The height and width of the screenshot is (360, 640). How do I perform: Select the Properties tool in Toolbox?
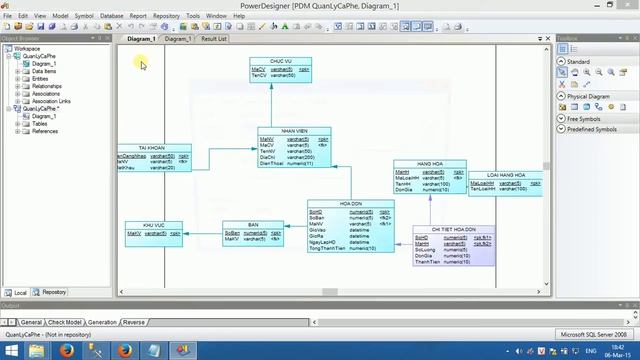[623, 72]
